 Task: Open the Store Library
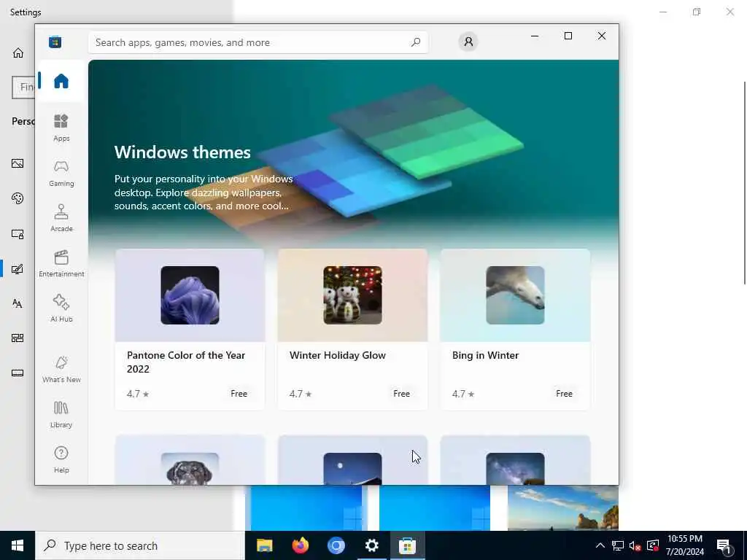pyautogui.click(x=61, y=414)
